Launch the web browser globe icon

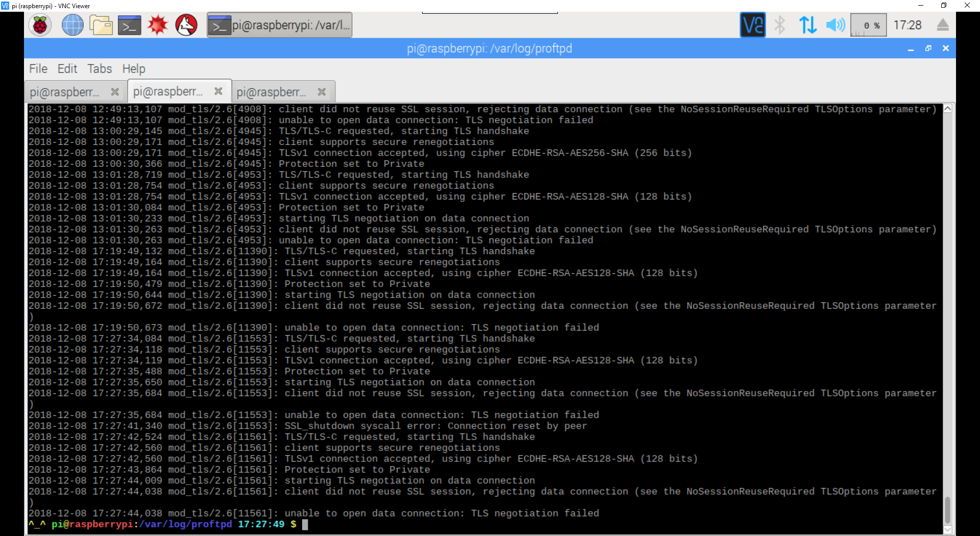(x=72, y=25)
